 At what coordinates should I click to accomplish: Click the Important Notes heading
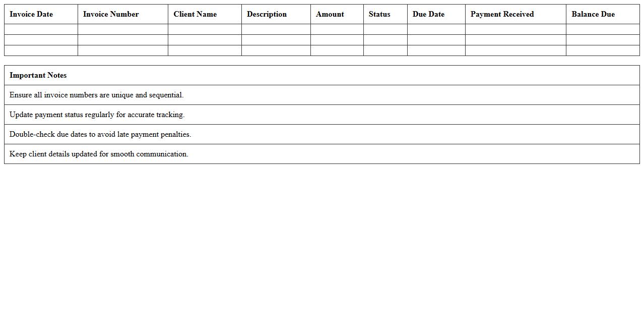[x=38, y=75]
